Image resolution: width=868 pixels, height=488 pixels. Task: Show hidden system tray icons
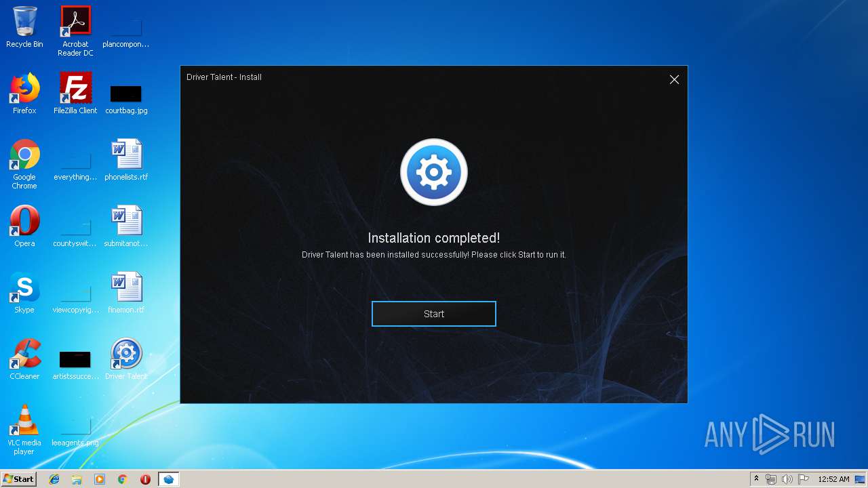(x=757, y=479)
